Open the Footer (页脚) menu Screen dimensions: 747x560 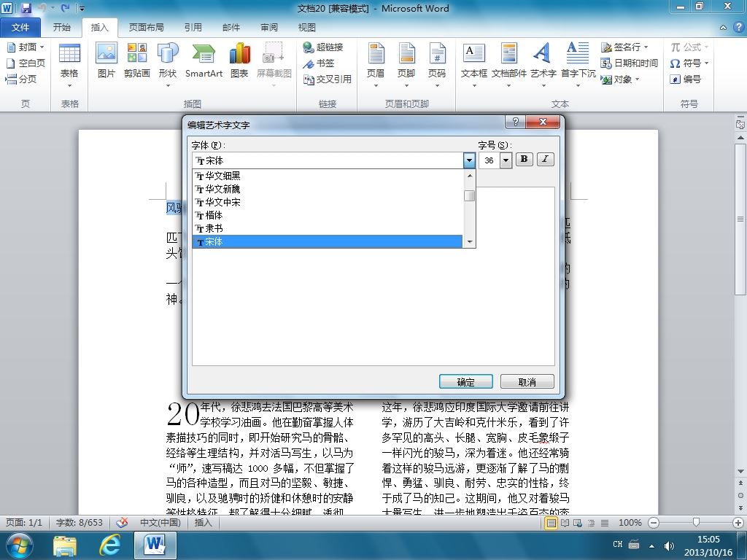pos(406,66)
